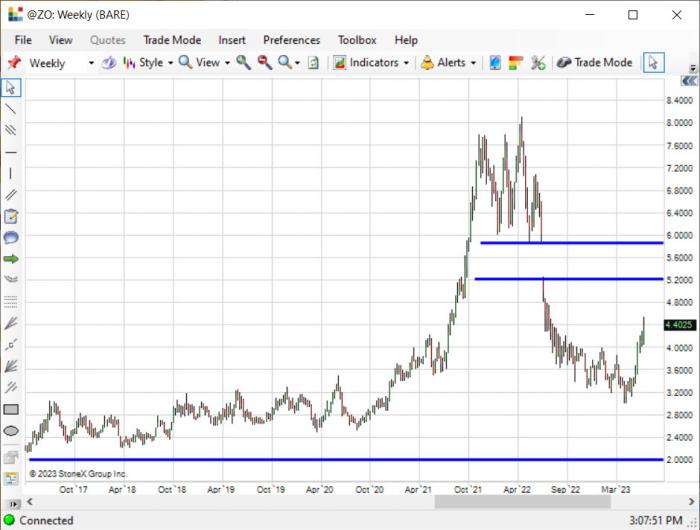Click the Style candlestick icon
Image resolution: width=700 pixels, height=530 pixels.
129,63
